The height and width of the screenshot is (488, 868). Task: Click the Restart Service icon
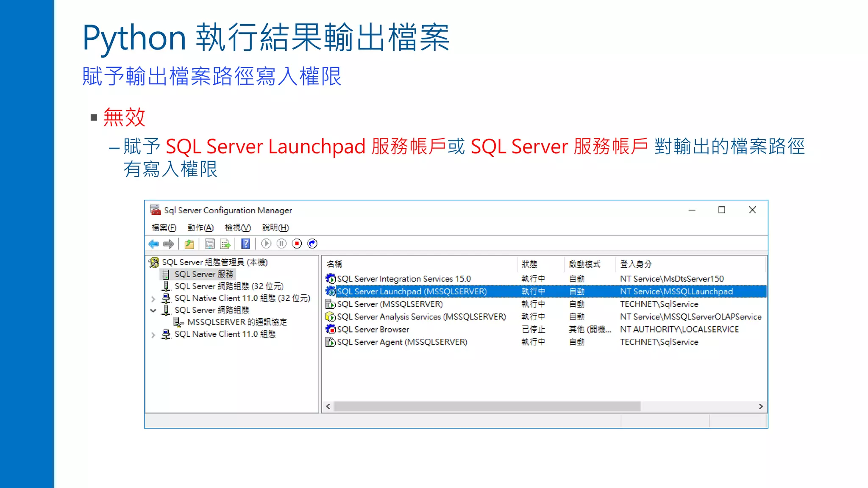click(312, 244)
